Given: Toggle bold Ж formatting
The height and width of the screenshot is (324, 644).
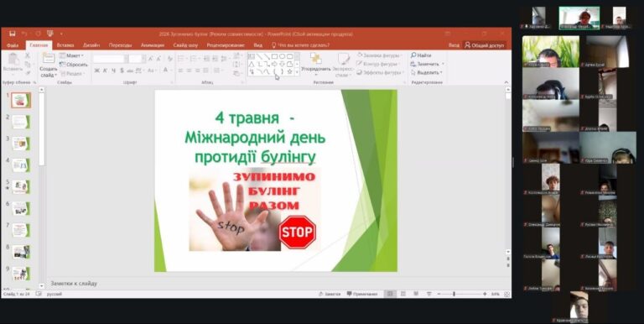Looking at the screenshot, I should coord(97,71).
